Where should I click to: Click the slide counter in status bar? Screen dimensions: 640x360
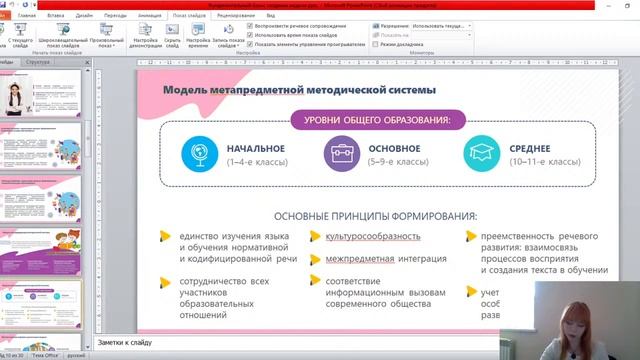tap(12, 356)
